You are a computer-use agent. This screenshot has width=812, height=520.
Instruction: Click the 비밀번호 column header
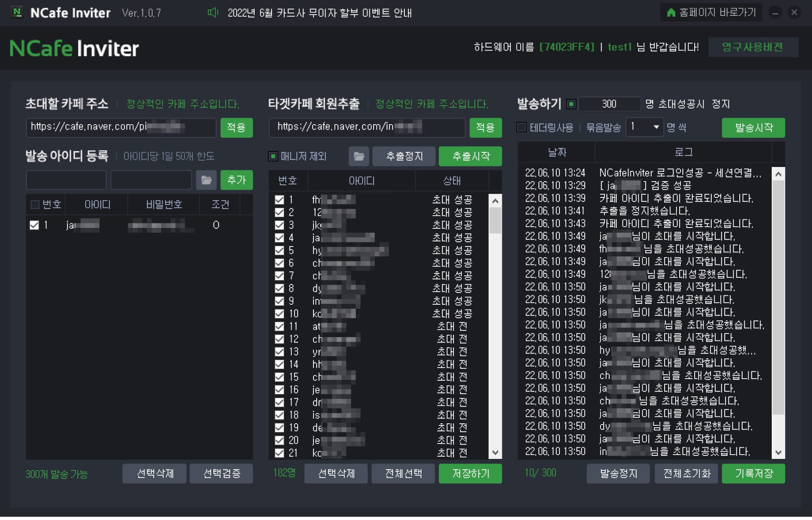click(x=164, y=204)
